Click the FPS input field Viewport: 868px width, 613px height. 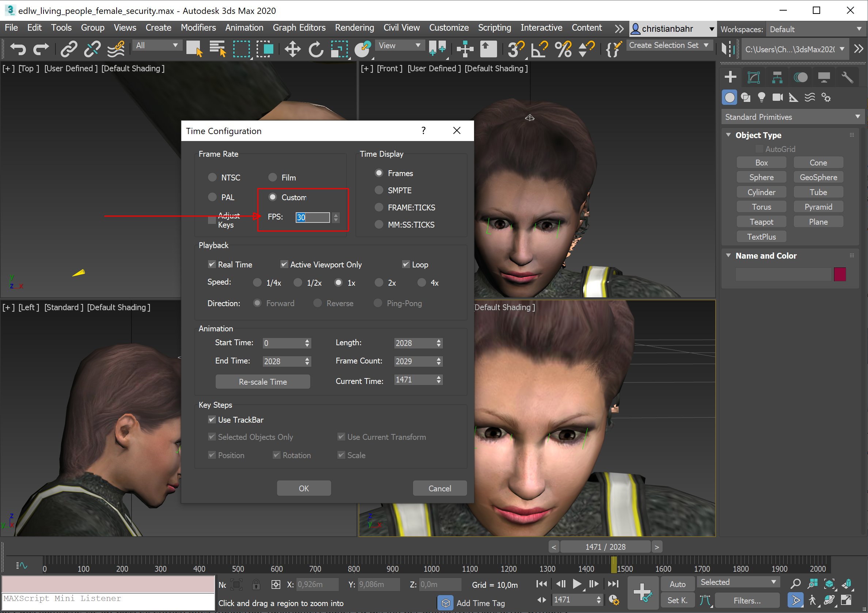click(312, 217)
